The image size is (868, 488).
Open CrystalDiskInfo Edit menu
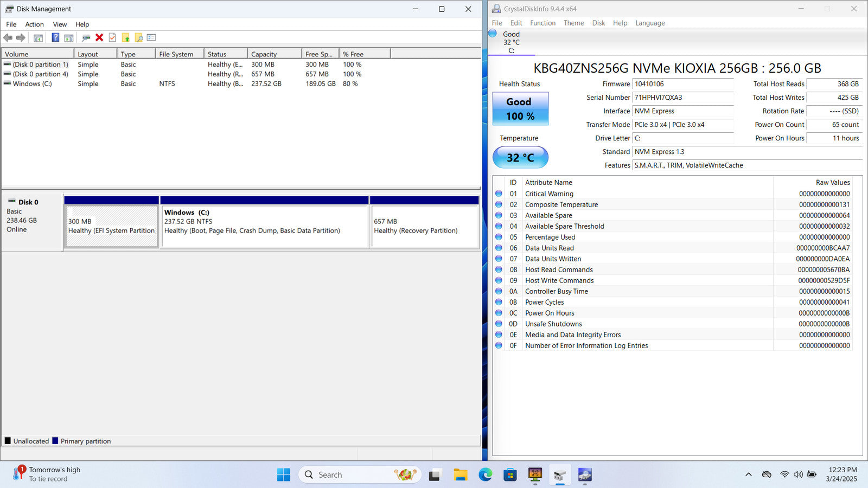click(x=516, y=23)
